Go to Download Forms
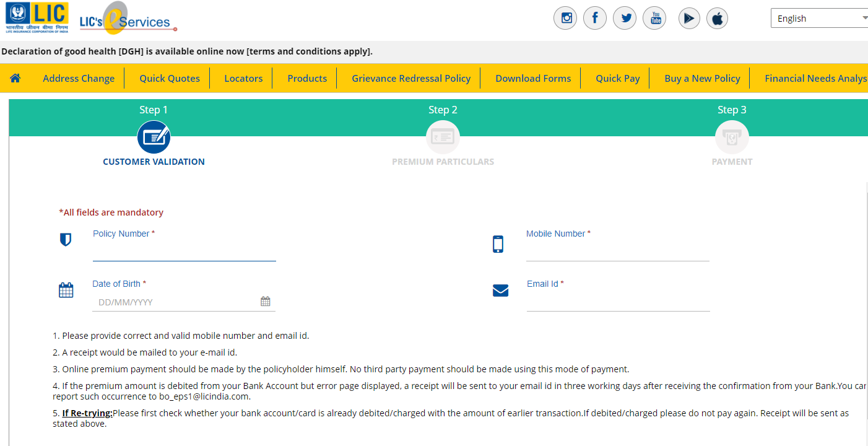This screenshot has height=446, width=868. (x=533, y=79)
